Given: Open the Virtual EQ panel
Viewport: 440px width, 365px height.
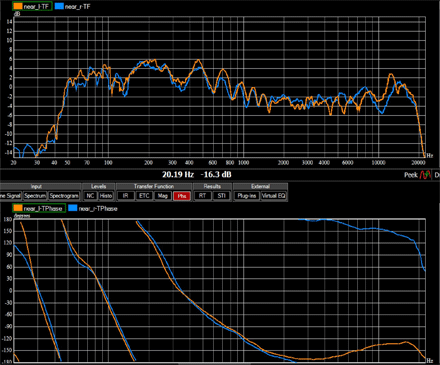Looking at the screenshot, I should point(273,196).
